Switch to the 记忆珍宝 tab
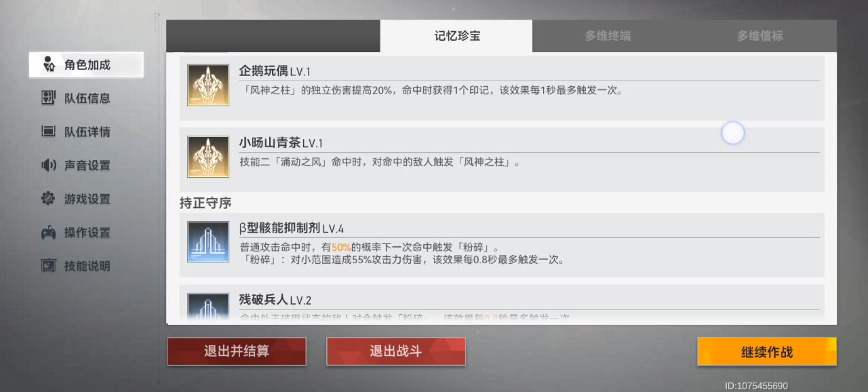The width and height of the screenshot is (868, 392). [x=456, y=36]
